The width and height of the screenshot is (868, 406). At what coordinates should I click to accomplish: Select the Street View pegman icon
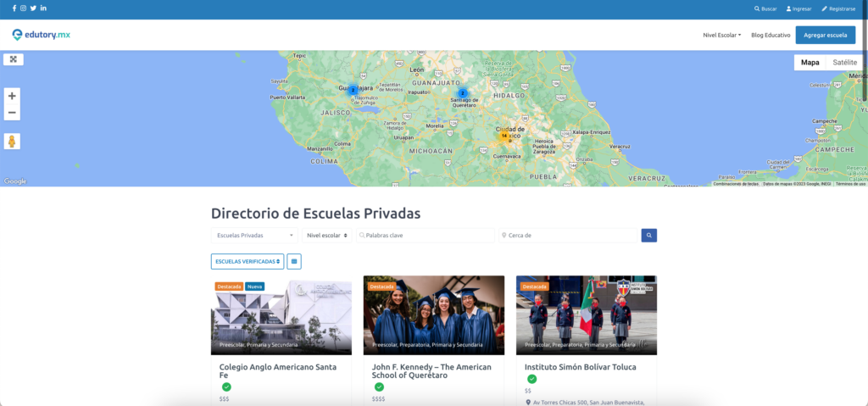[12, 141]
